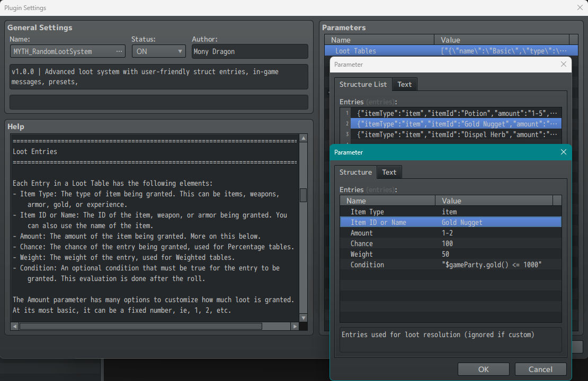Click Help horizontal scrollbar thumb

point(140,326)
